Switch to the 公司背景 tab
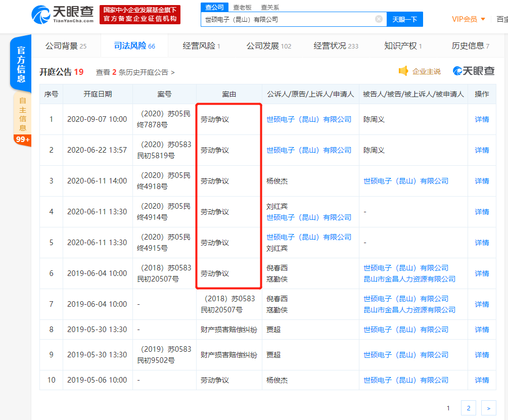This screenshot has width=508, height=420. click(x=66, y=46)
